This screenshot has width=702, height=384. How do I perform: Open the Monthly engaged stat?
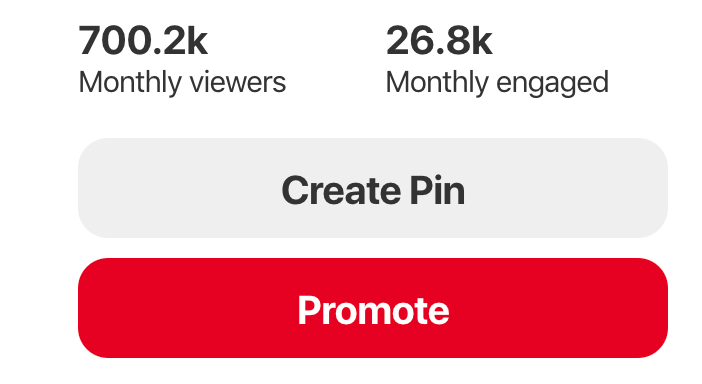[497, 60]
